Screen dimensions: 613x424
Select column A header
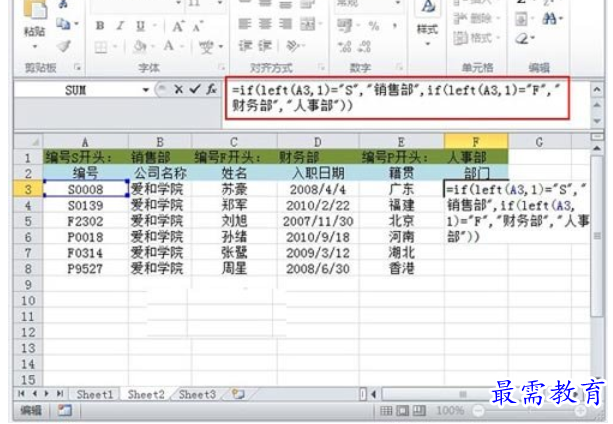(85, 142)
